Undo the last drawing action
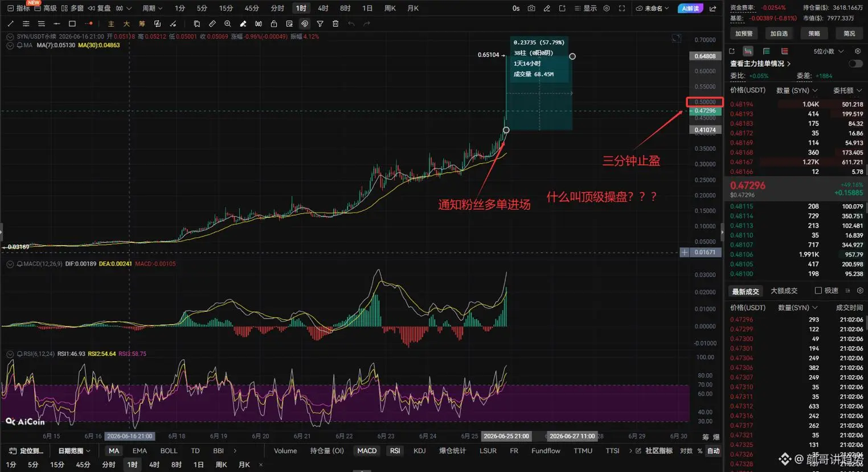This screenshot has height=472, width=868. tap(351, 24)
